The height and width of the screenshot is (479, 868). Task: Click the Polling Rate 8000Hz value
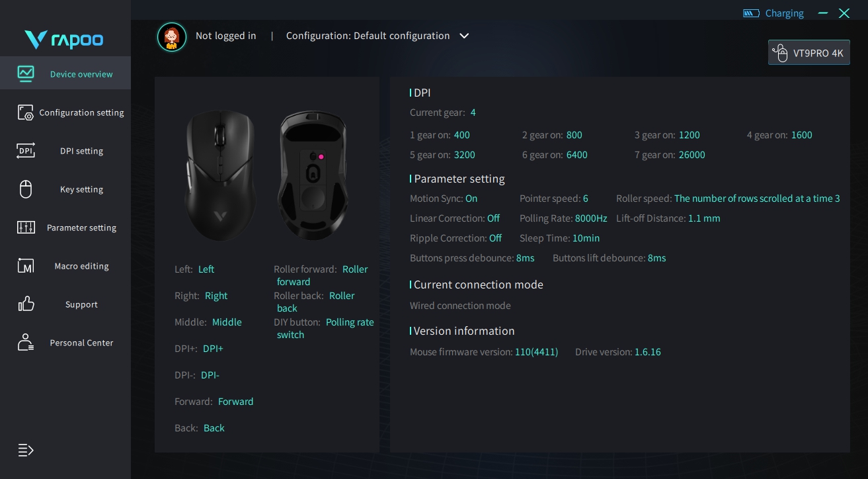pos(591,218)
